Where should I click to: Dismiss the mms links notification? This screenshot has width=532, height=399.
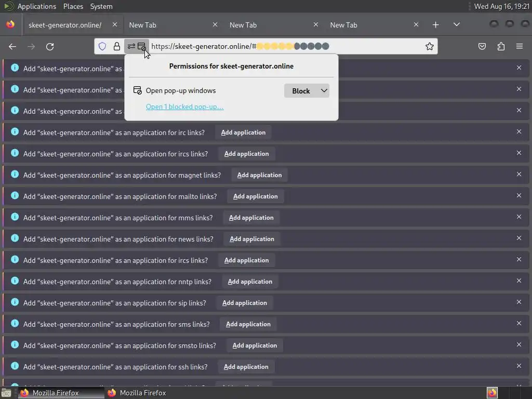point(519,217)
